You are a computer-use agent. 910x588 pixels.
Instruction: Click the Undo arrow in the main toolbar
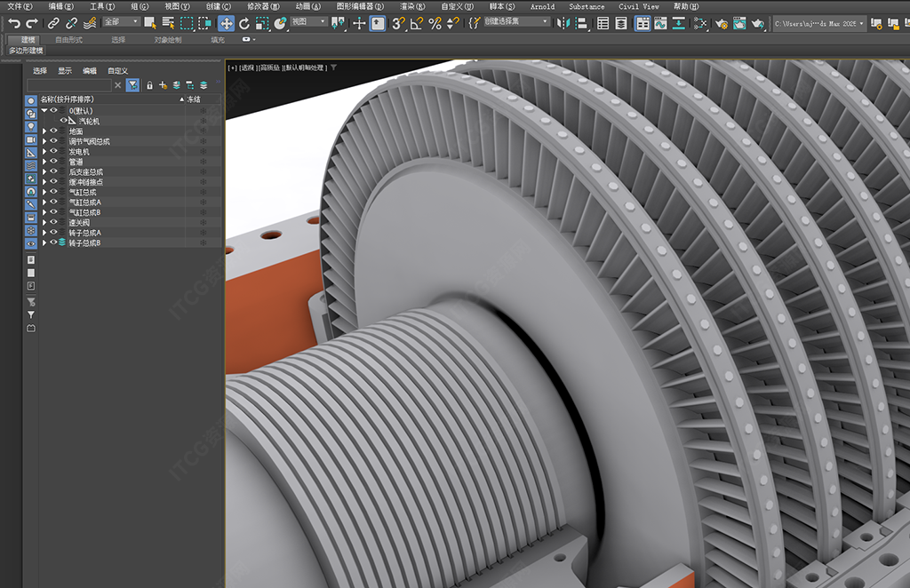click(13, 23)
